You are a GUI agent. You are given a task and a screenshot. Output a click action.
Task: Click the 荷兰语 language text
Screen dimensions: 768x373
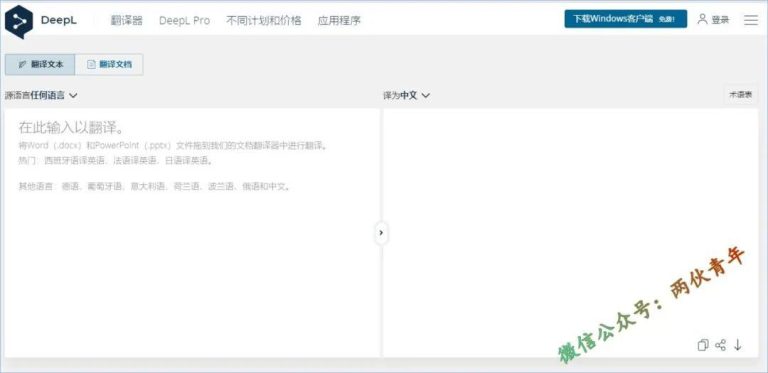187,187
